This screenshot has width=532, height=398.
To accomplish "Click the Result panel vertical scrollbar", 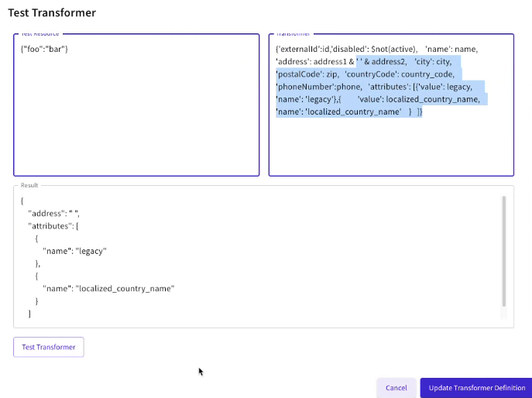I will tap(504, 252).
